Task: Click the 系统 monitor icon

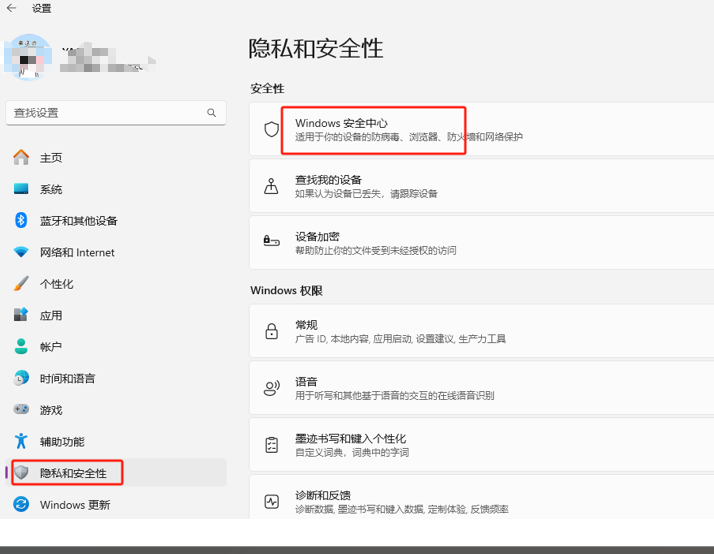Action: click(x=21, y=189)
